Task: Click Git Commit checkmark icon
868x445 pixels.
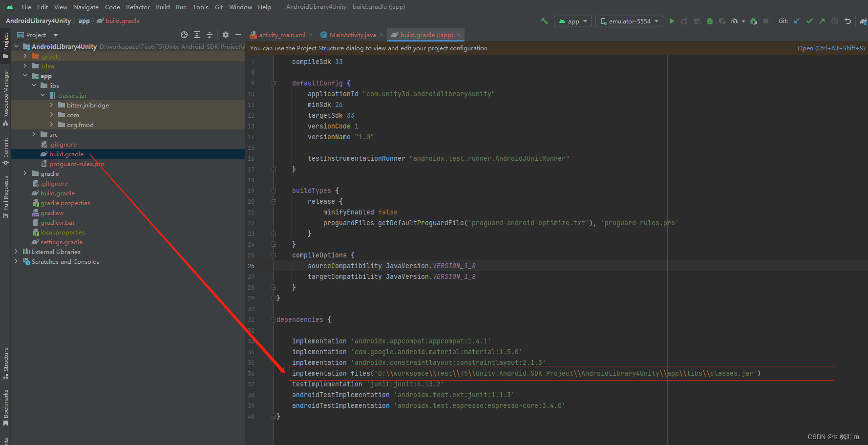Action: point(809,21)
